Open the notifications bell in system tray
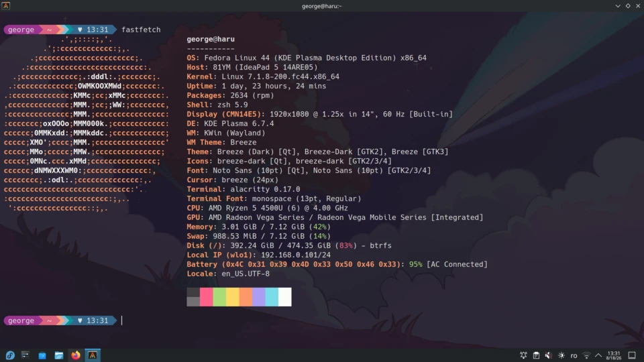The image size is (644, 362). click(523, 355)
